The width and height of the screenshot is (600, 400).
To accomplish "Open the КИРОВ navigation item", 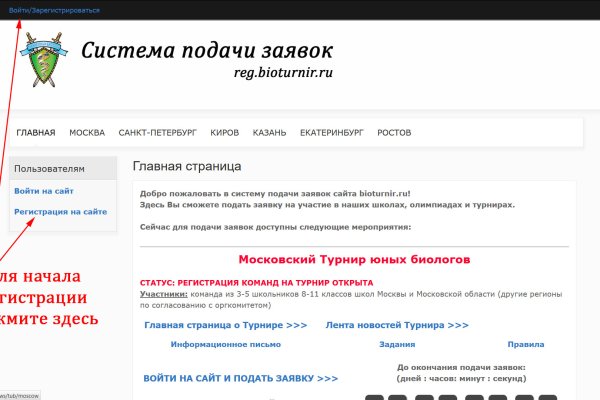I will [x=225, y=133].
